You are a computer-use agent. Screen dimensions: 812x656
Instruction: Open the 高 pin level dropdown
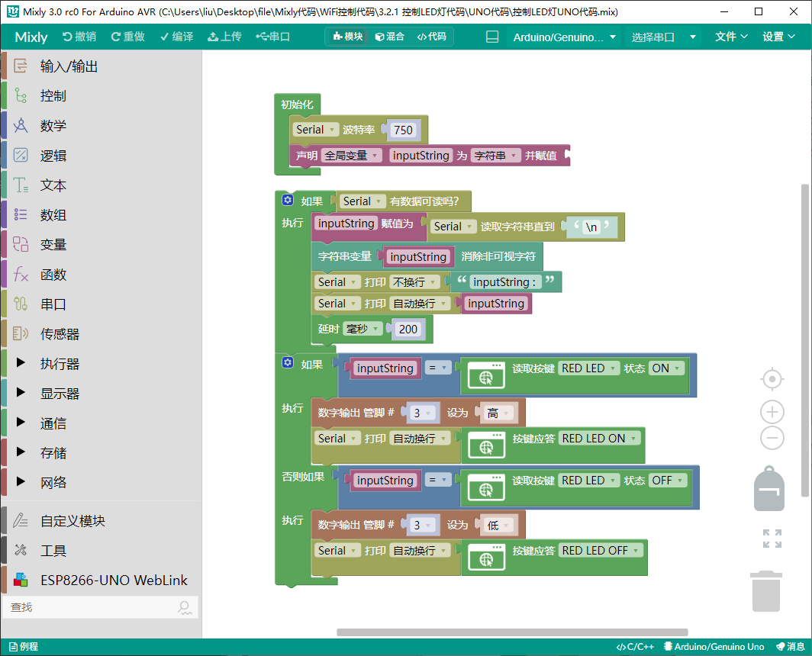[x=498, y=413]
